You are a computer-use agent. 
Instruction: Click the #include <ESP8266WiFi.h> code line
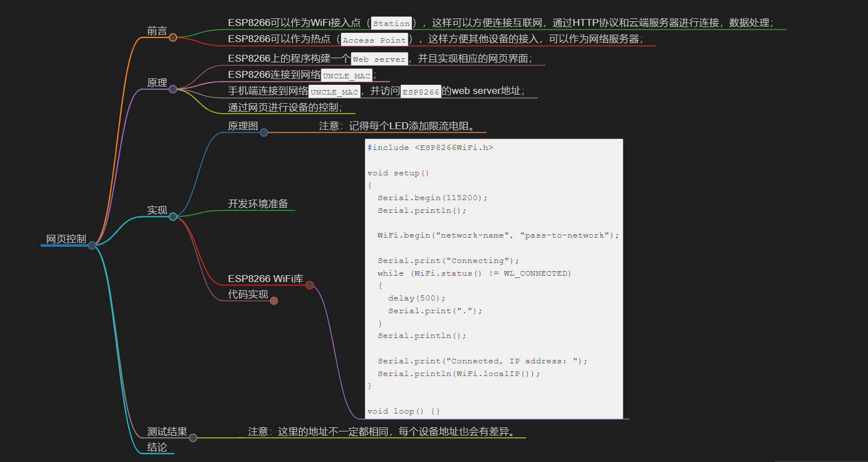[430, 148]
